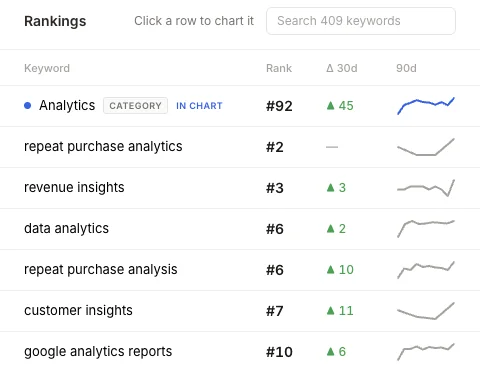This screenshot has width=480, height=371.
Task: Click the sparkline for data analytics
Action: click(426, 229)
